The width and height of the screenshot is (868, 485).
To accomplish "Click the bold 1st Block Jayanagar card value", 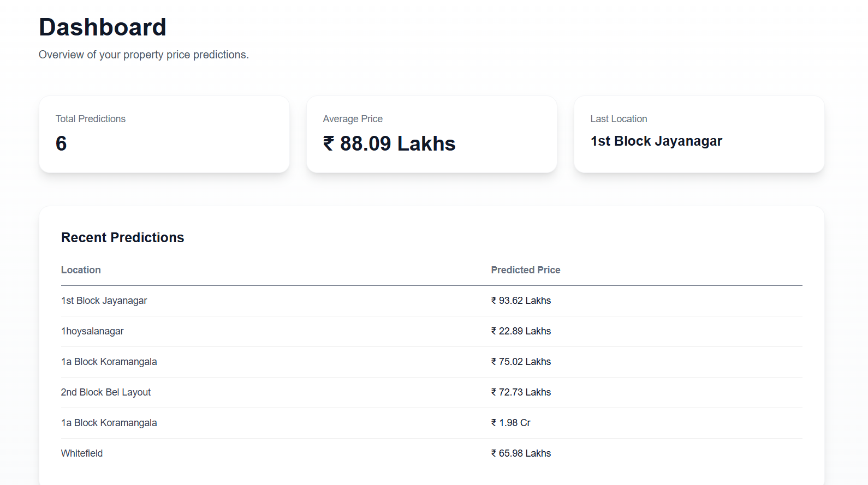I will [656, 141].
